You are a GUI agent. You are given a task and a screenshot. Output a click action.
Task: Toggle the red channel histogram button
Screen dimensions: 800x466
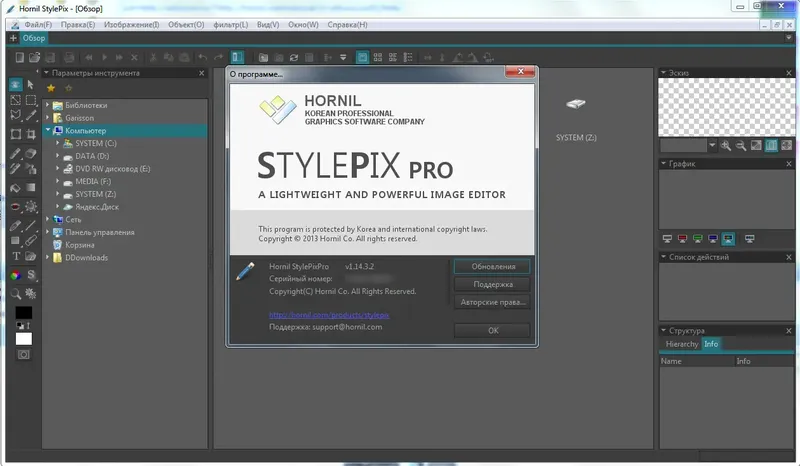[x=682, y=239]
